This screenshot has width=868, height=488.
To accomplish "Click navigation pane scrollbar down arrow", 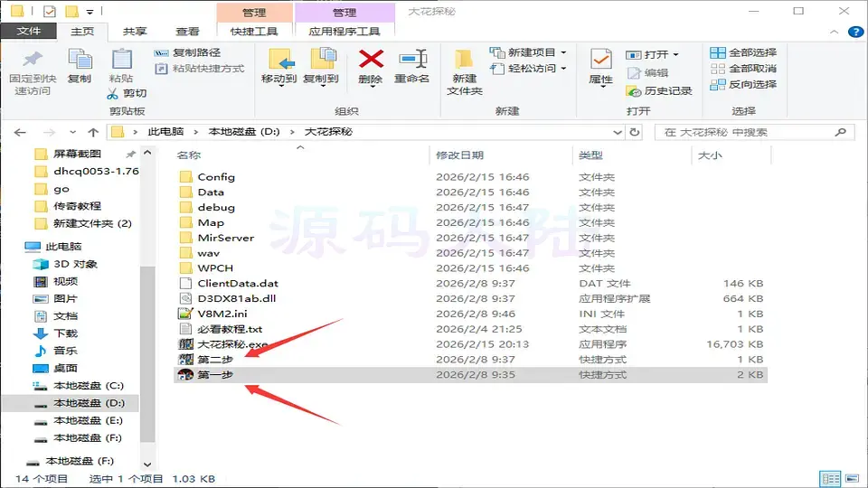I will pyautogui.click(x=147, y=465).
